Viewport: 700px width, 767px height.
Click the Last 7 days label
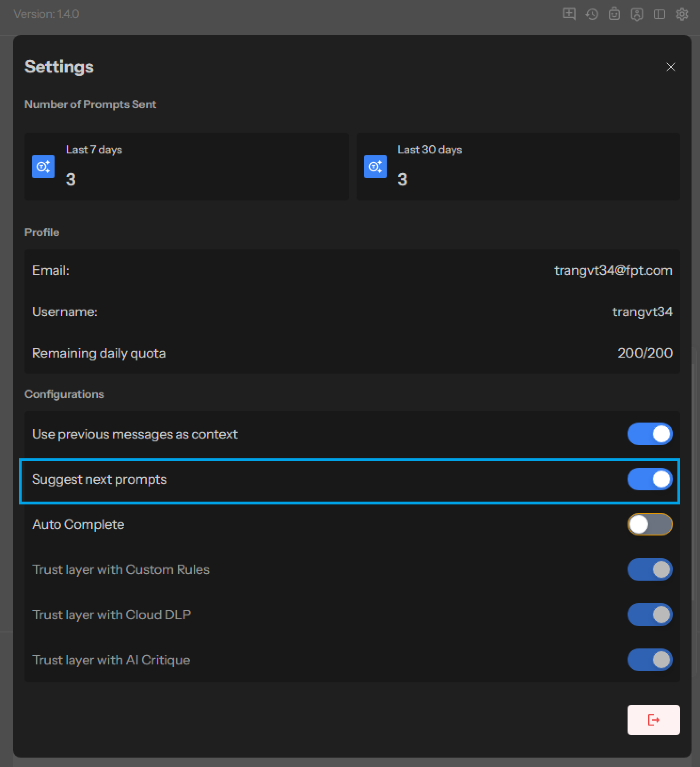pos(94,150)
